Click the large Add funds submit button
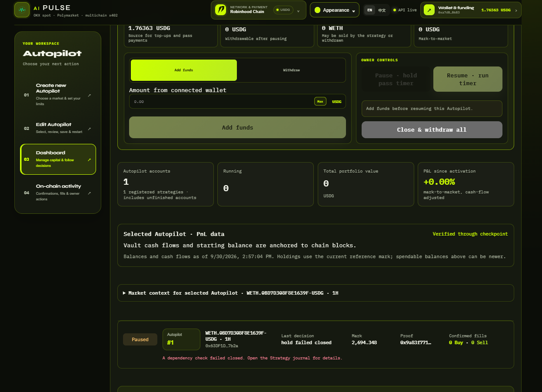The image size is (542, 392). [237, 127]
